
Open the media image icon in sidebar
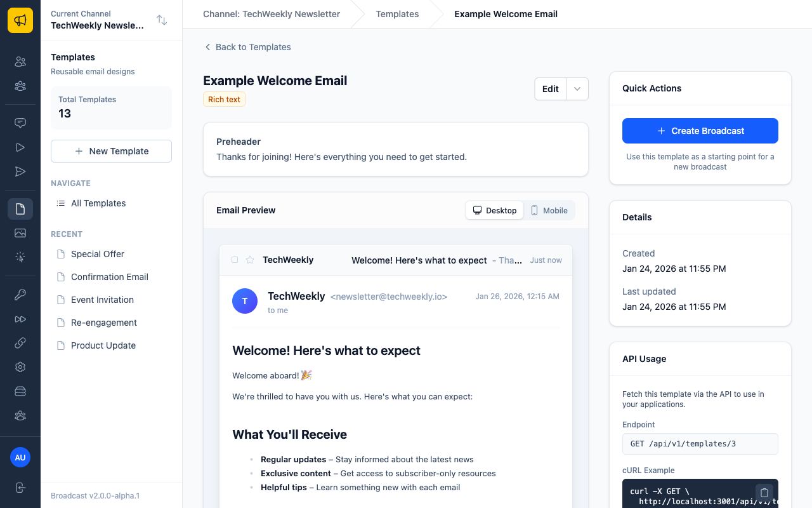(20, 233)
